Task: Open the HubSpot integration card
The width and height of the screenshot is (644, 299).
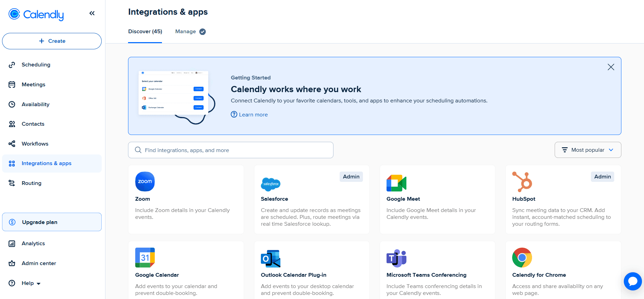Action: pyautogui.click(x=563, y=200)
